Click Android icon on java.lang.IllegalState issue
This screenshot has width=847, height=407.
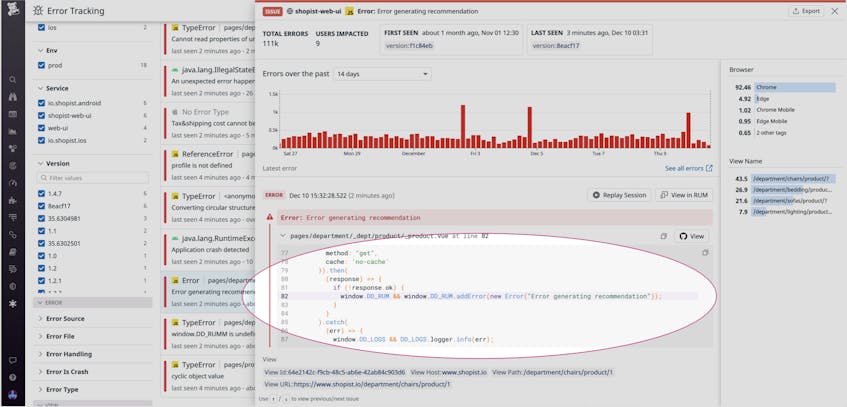[174, 70]
